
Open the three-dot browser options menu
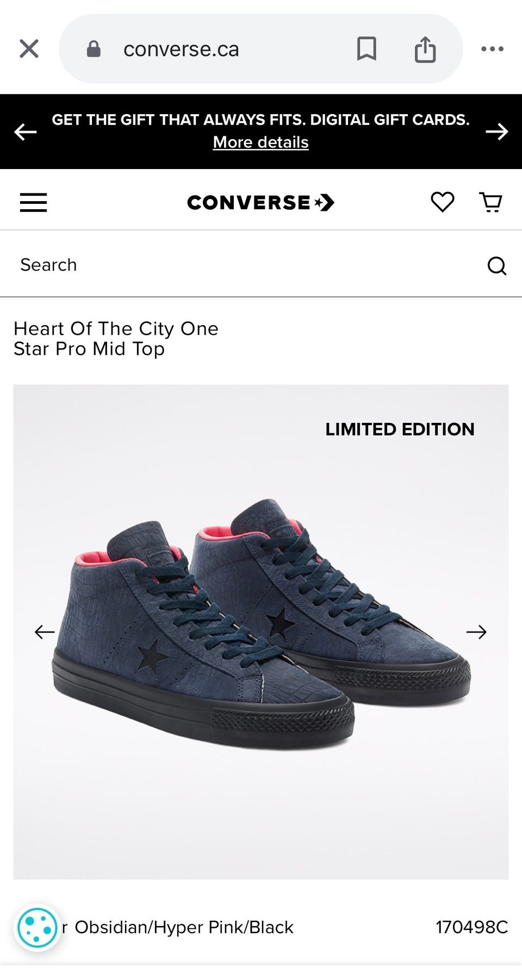492,49
